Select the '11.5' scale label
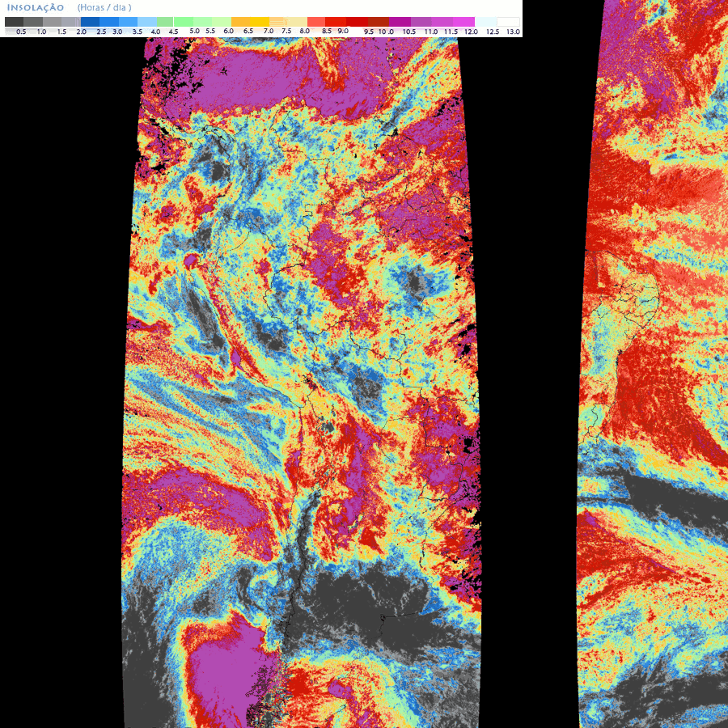728x728 pixels. pos(451,32)
